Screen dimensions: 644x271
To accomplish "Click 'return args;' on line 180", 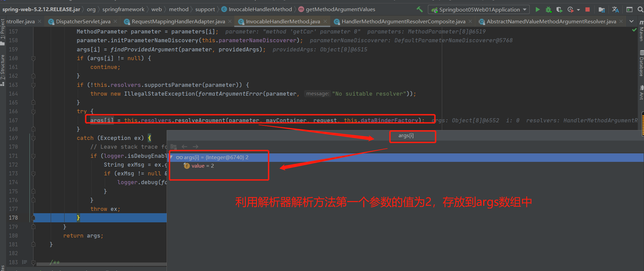I will [x=83, y=236].
